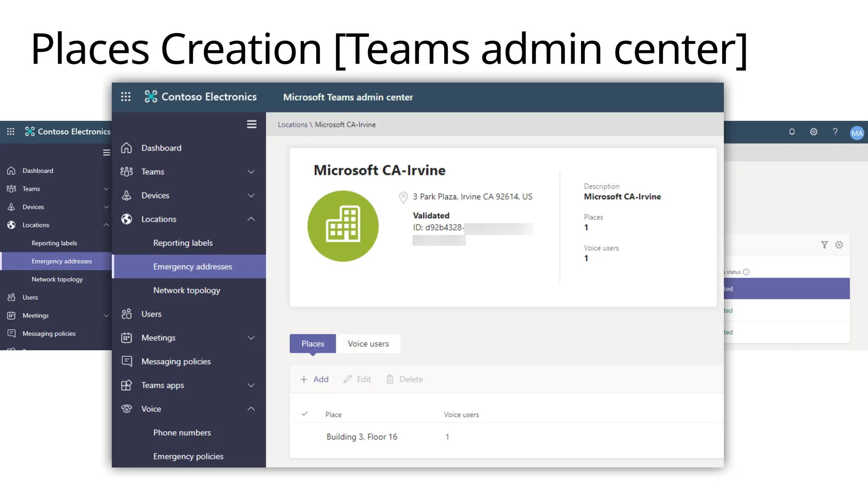
Task: Click green building icon for Microsoft CA-Irvine
Action: pos(343,226)
